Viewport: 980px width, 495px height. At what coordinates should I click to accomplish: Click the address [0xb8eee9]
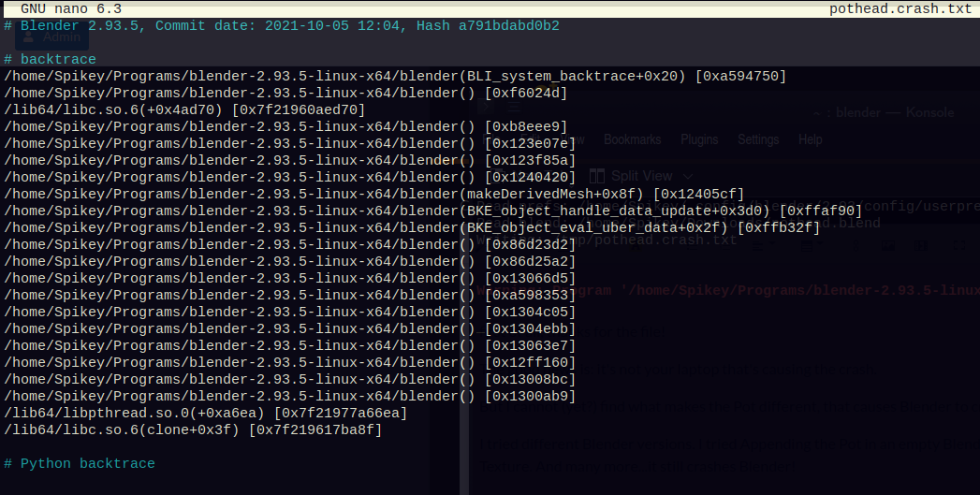(x=526, y=127)
